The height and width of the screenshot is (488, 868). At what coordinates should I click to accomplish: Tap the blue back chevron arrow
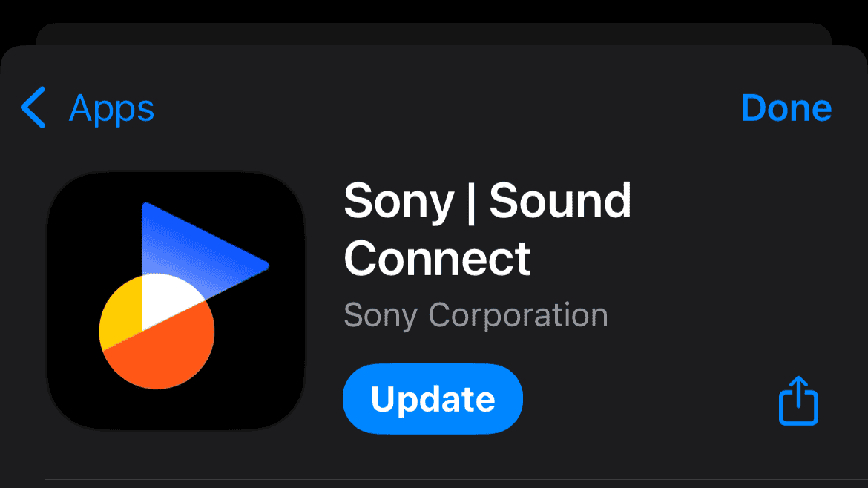click(33, 108)
